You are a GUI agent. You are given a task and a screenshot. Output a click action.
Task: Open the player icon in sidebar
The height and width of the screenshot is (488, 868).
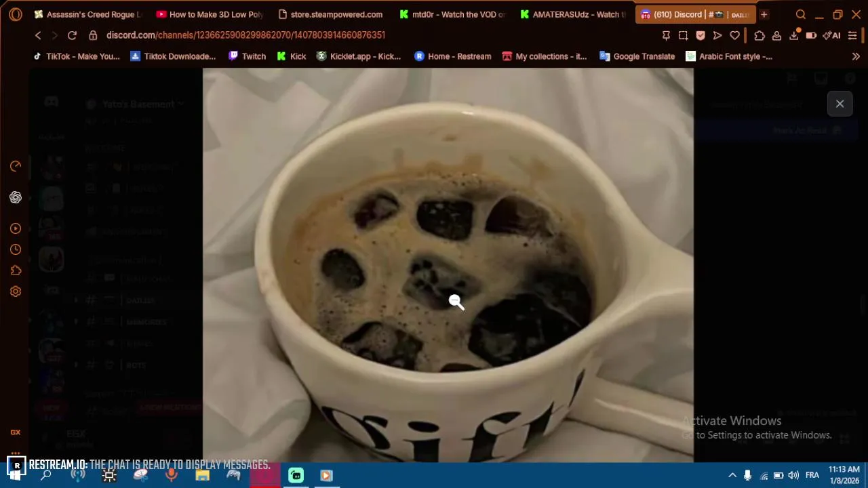[16, 228]
